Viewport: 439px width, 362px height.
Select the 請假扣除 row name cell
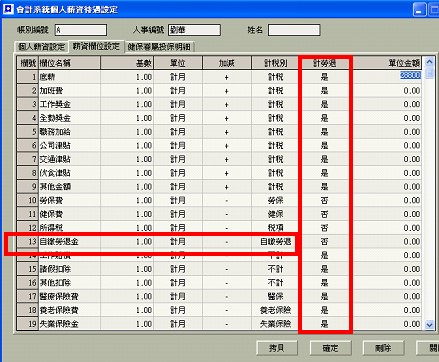tap(69, 269)
